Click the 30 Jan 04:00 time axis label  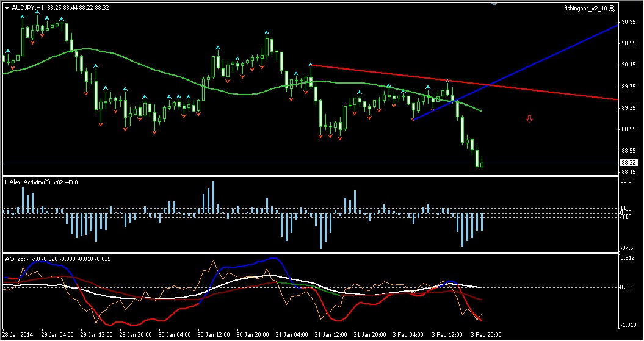175,334
